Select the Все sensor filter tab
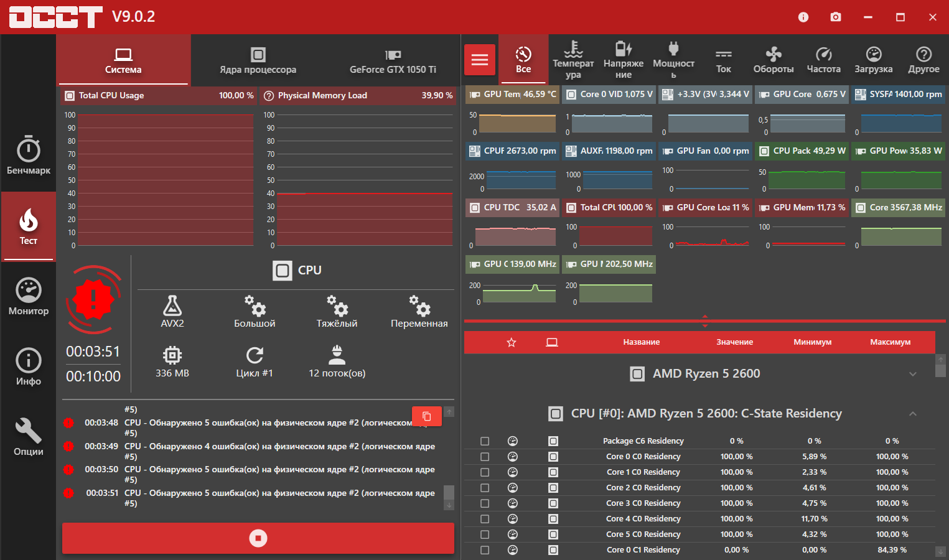Screen dimensions: 949x560 (x=523, y=60)
